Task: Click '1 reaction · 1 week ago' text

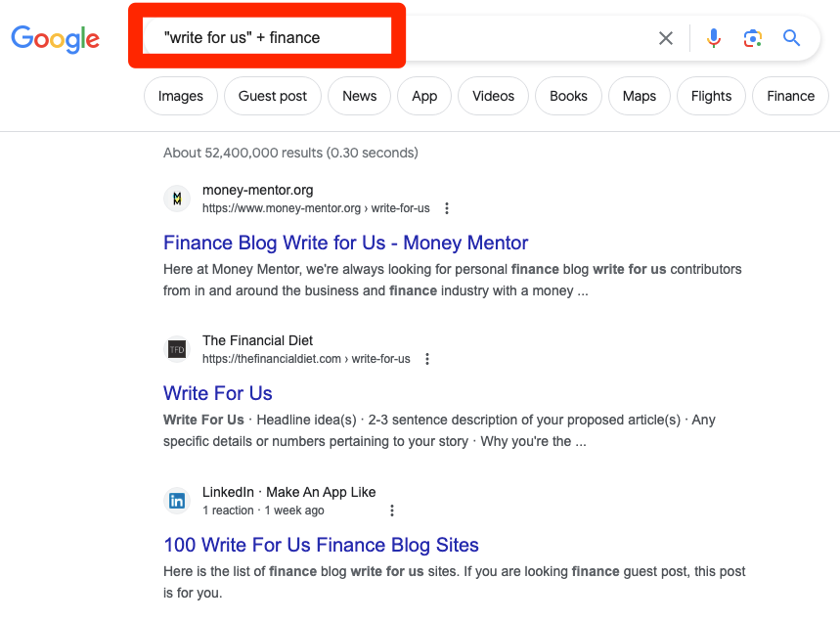Action: tap(263, 511)
